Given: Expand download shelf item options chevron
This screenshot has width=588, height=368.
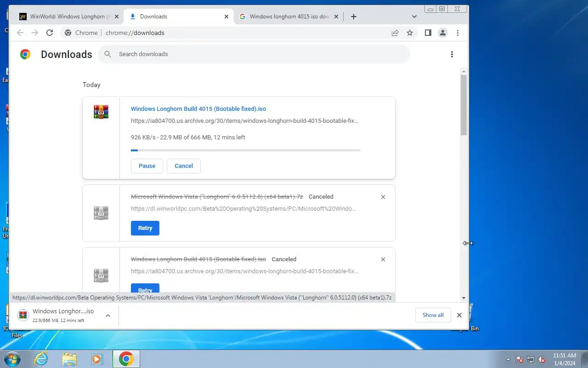Looking at the screenshot, I should point(108,316).
